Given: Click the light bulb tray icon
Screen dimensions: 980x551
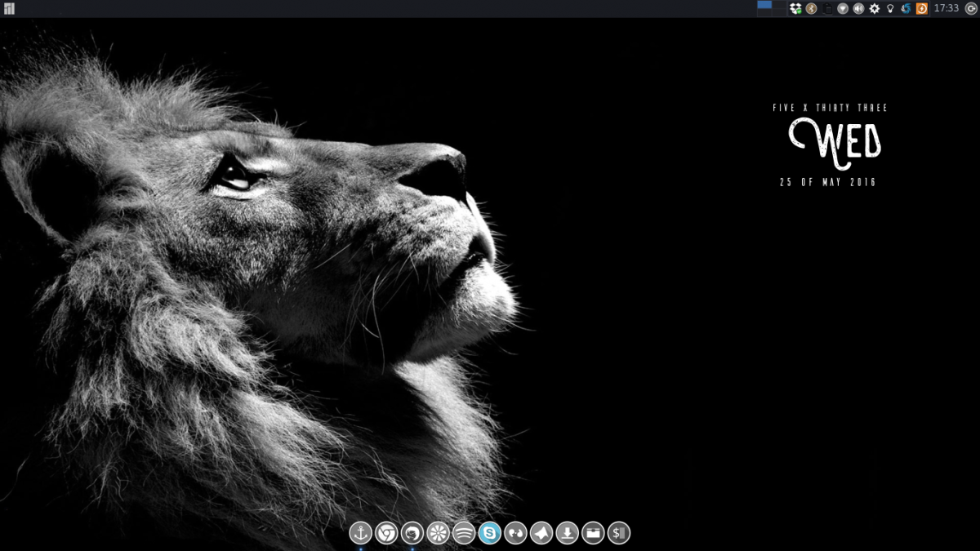Looking at the screenshot, I should pyautogui.click(x=890, y=8).
